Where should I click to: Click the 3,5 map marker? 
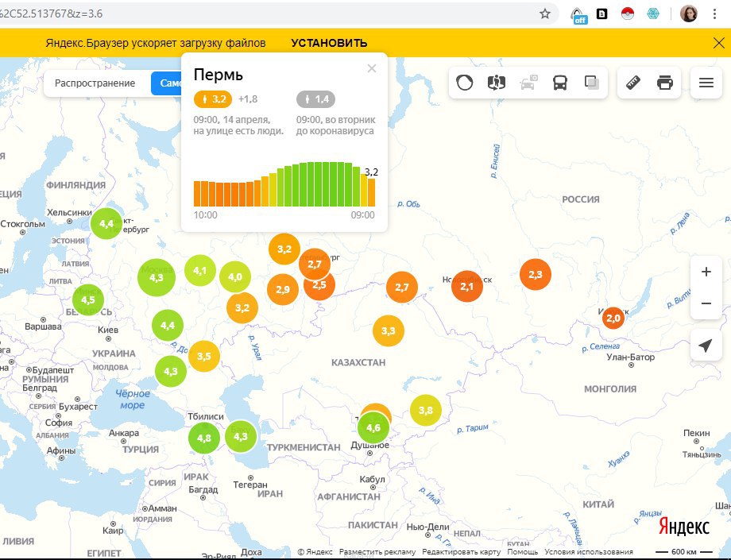point(204,357)
